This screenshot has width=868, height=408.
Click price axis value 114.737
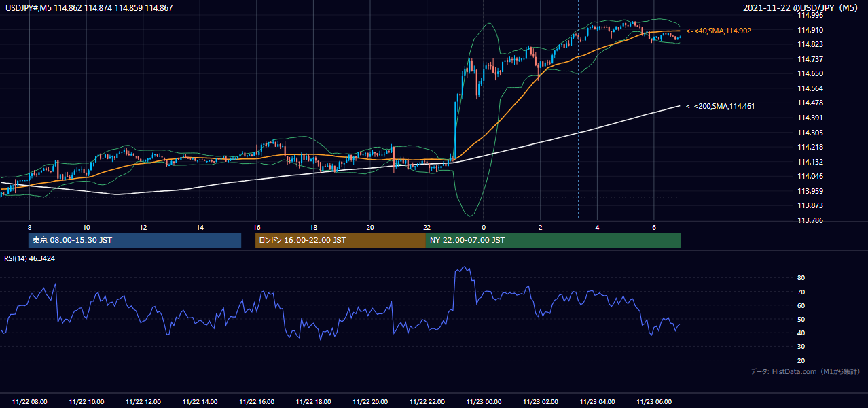coord(810,59)
